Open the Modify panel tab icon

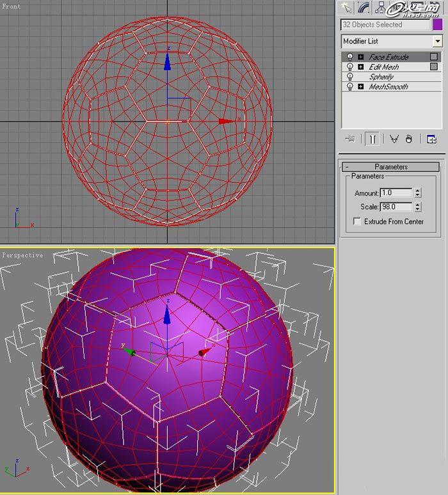364,8
